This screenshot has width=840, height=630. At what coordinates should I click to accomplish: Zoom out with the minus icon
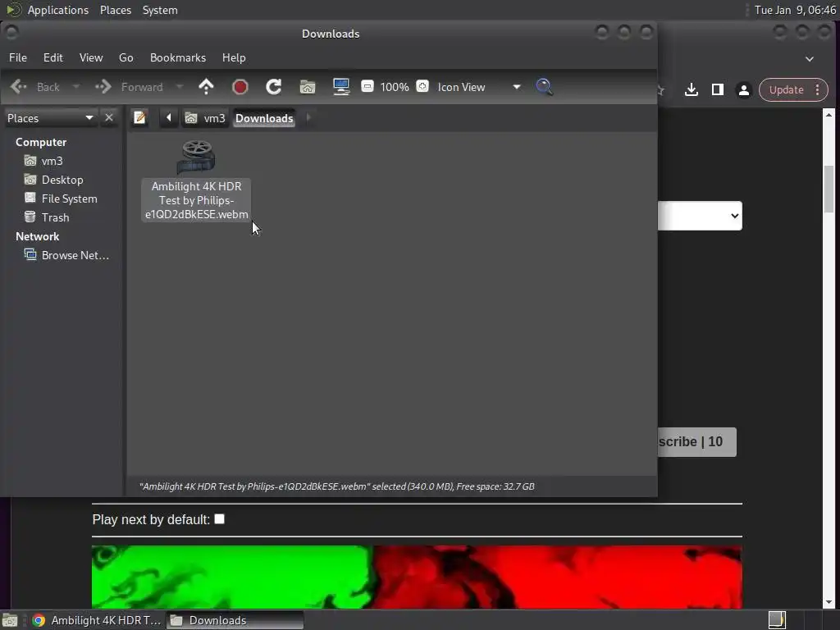point(367,86)
